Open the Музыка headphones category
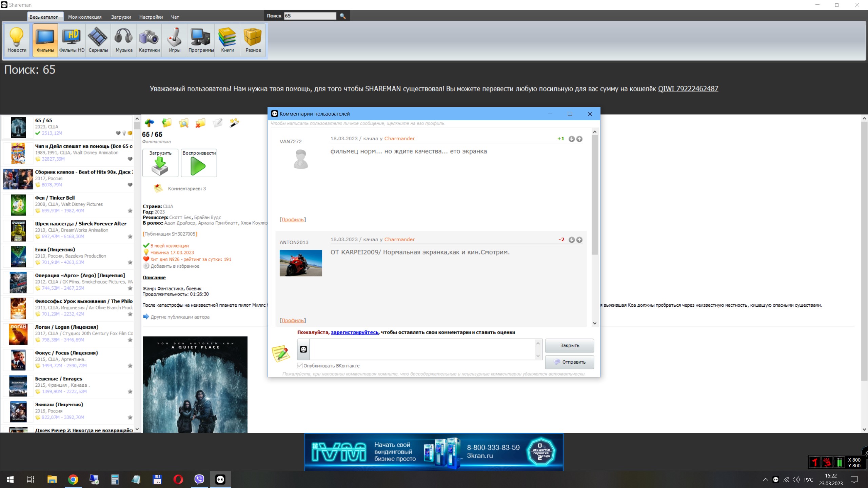The width and height of the screenshot is (868, 488). [124, 40]
